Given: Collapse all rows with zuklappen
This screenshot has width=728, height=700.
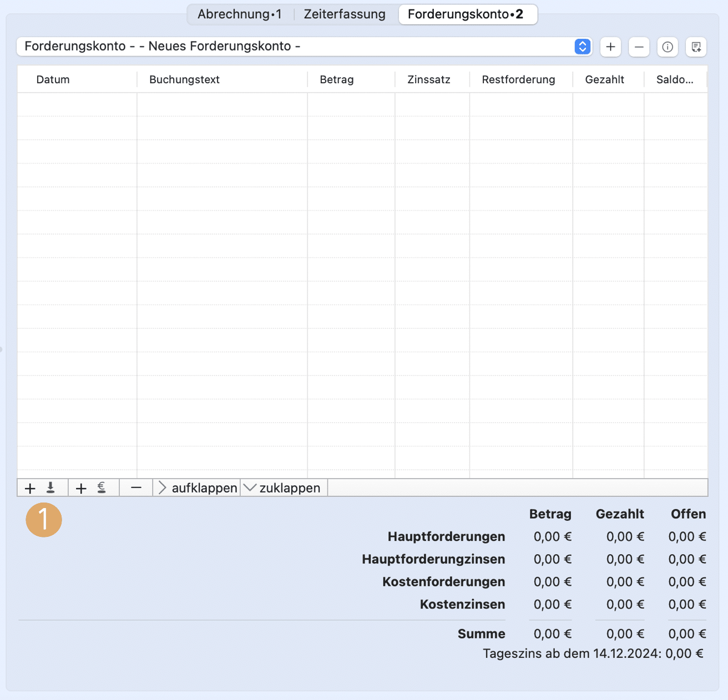Looking at the screenshot, I should tap(284, 488).
